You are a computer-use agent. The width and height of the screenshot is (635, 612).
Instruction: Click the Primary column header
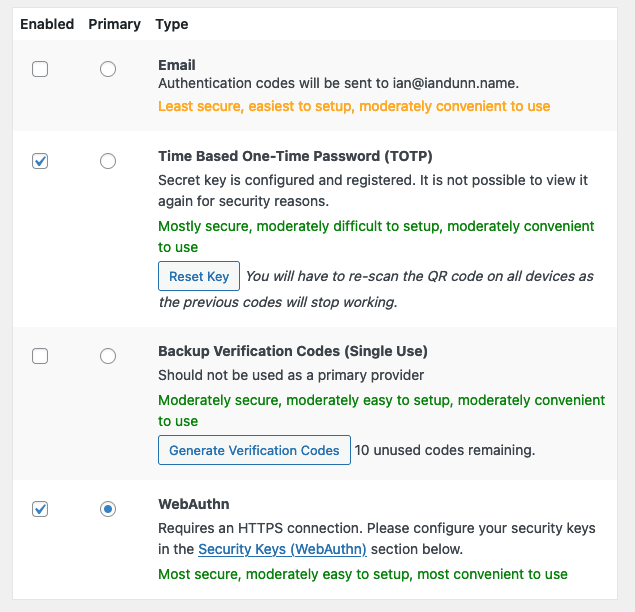115,24
